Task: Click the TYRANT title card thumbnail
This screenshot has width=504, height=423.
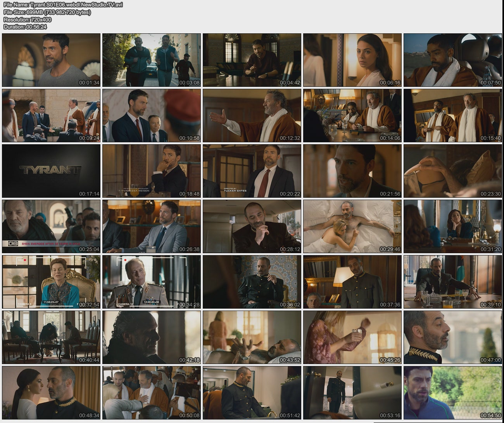Action: click(x=51, y=171)
